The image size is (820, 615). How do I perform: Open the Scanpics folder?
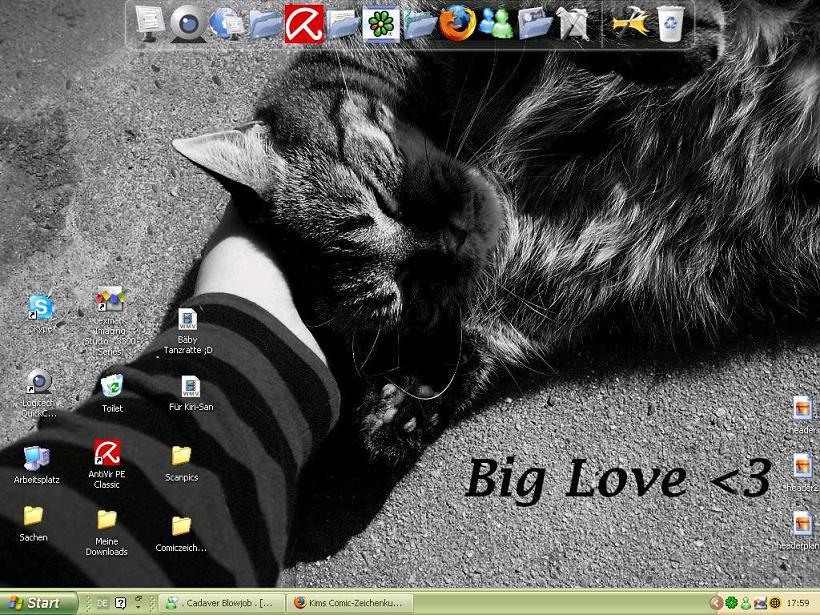click(x=181, y=456)
